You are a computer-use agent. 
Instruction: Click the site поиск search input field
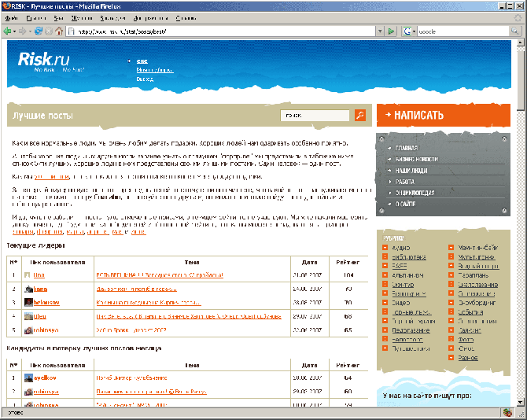click(316, 116)
